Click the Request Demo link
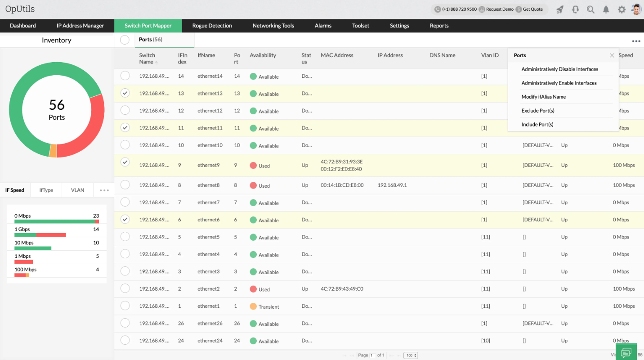The image size is (644, 360). pos(499,9)
